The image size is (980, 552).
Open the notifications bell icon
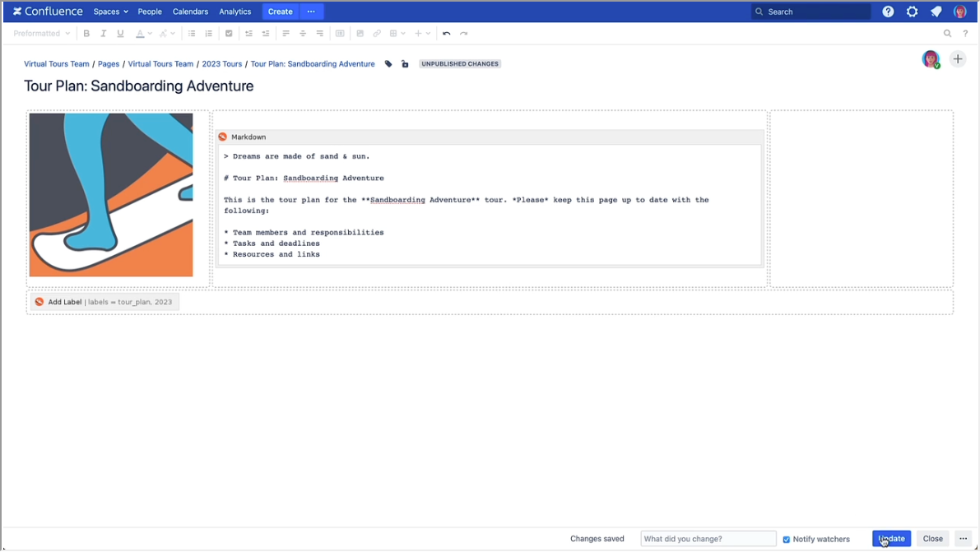tap(936, 12)
